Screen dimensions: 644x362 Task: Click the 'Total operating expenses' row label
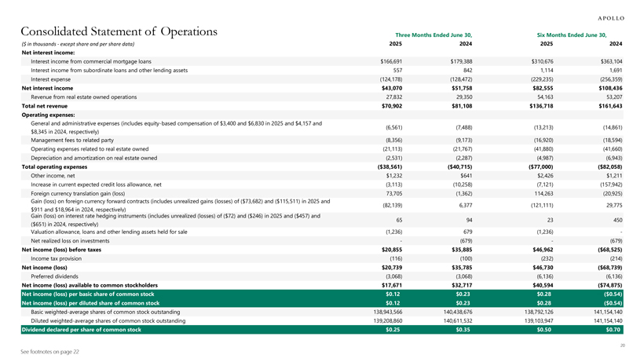55,166
